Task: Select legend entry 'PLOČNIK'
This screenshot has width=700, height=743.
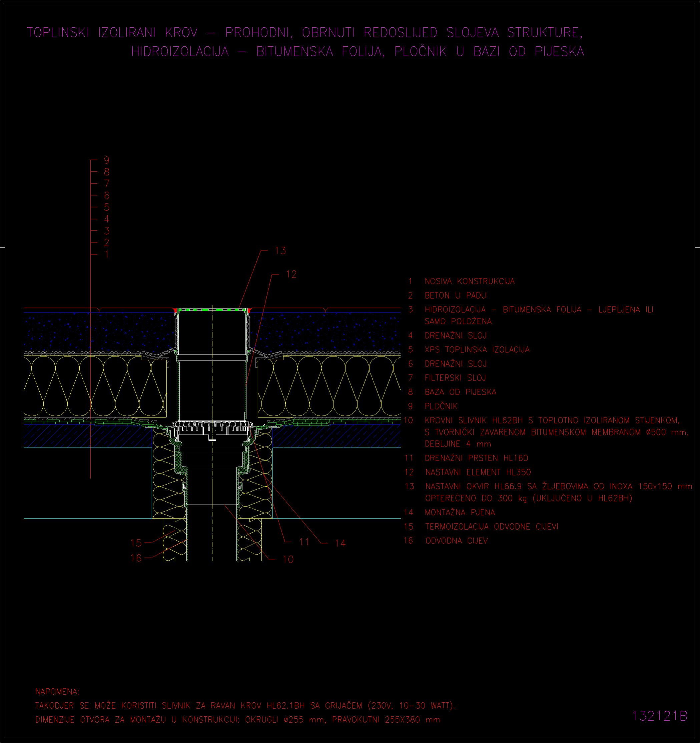Action: pos(441,406)
